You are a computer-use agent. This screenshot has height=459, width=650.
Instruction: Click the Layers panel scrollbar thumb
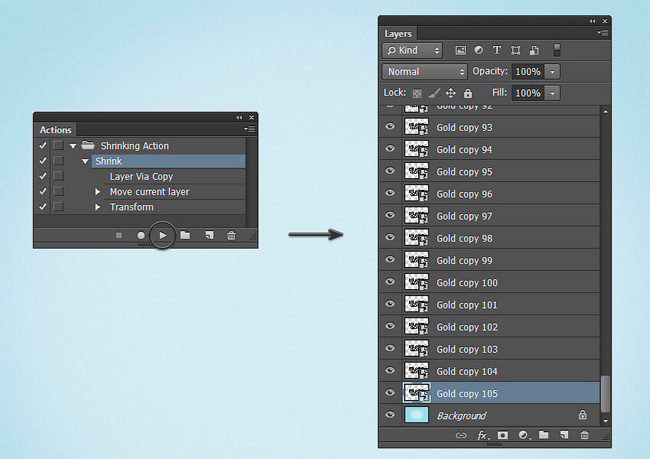coord(605,394)
